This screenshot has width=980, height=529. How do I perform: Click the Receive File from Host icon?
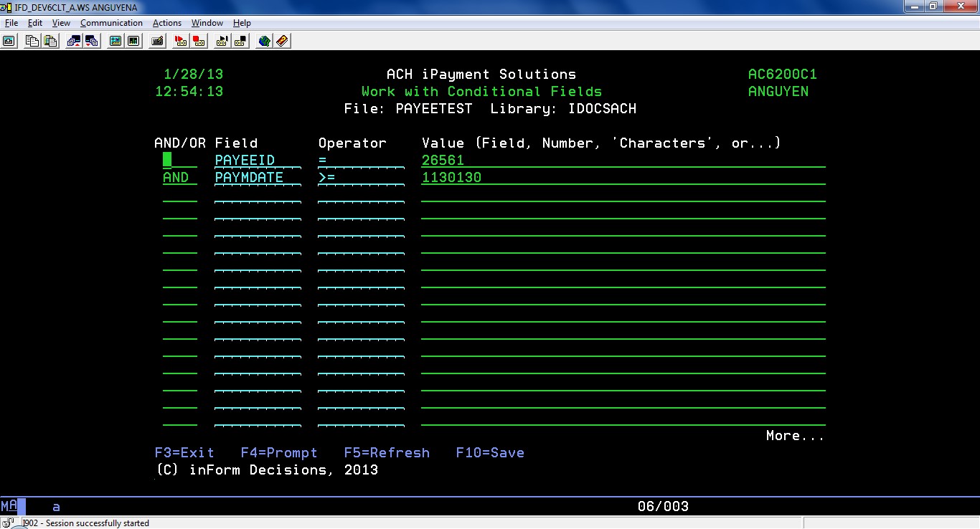pos(92,41)
